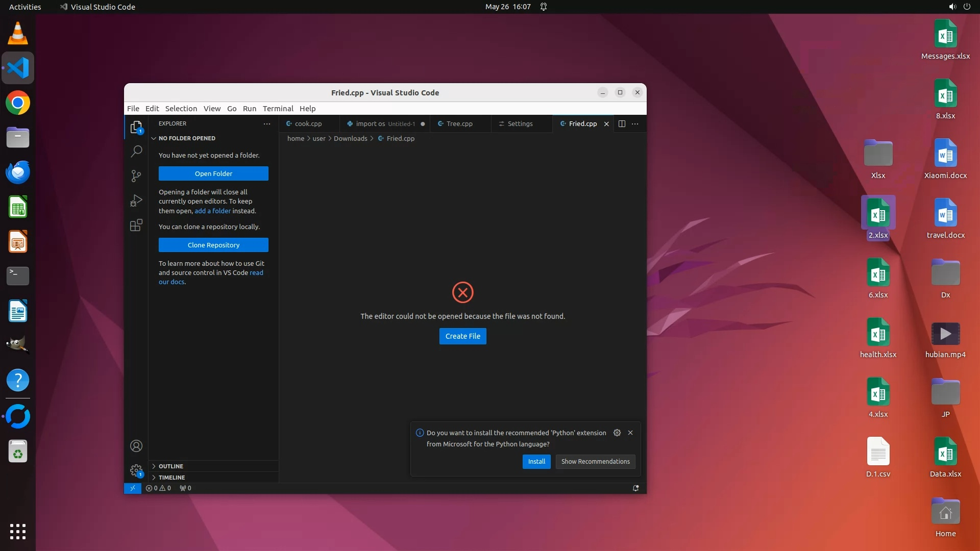Toggle the Explorer view icon
Viewport: 980px width, 551px height.
point(136,127)
